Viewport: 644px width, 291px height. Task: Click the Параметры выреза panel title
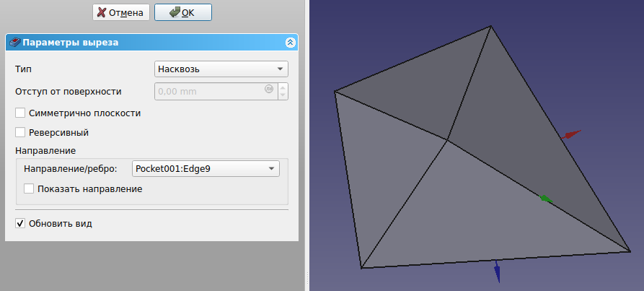click(71, 43)
